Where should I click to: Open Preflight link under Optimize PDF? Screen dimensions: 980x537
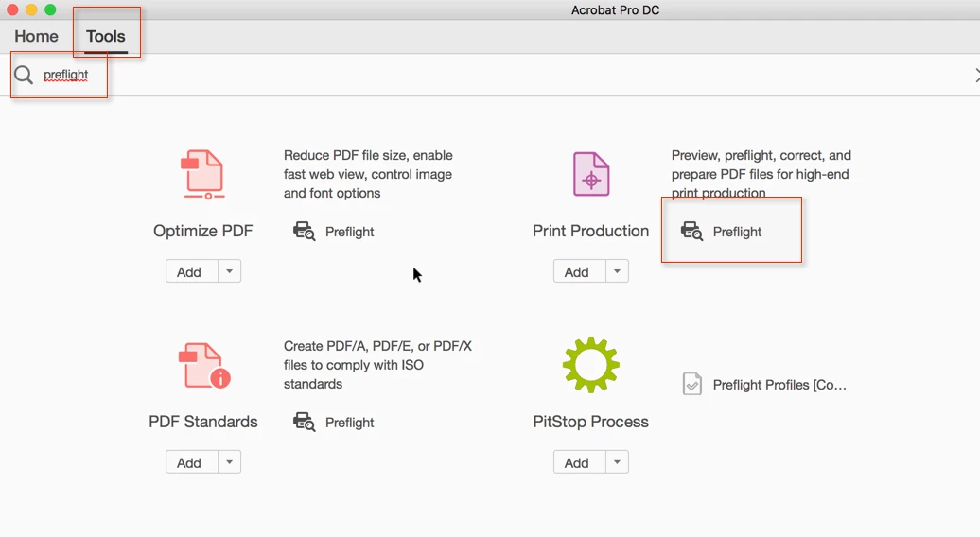349,232
